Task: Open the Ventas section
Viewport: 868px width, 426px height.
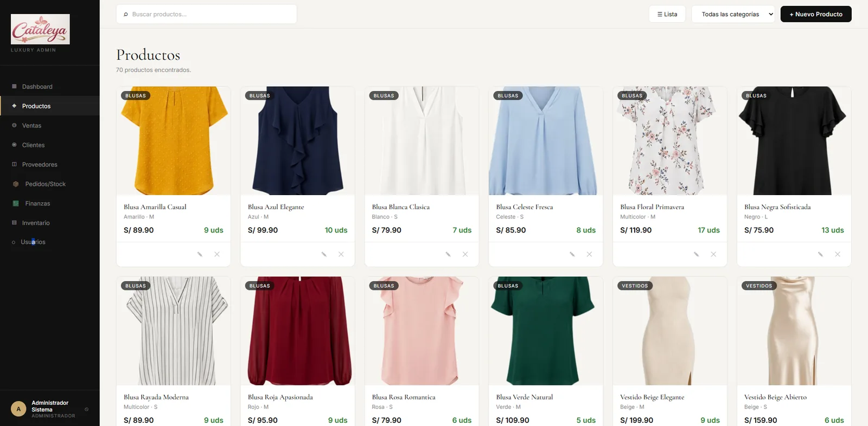Action: click(50, 126)
